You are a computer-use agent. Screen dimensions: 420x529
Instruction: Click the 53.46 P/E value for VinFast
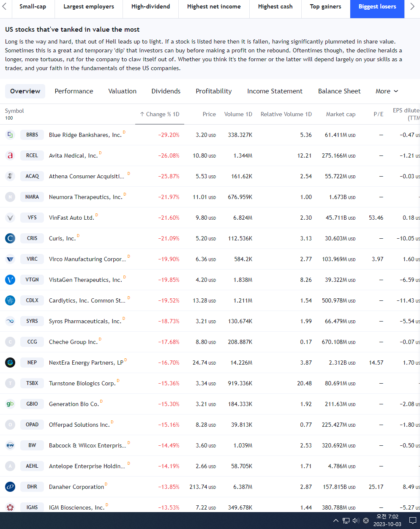coord(376,218)
